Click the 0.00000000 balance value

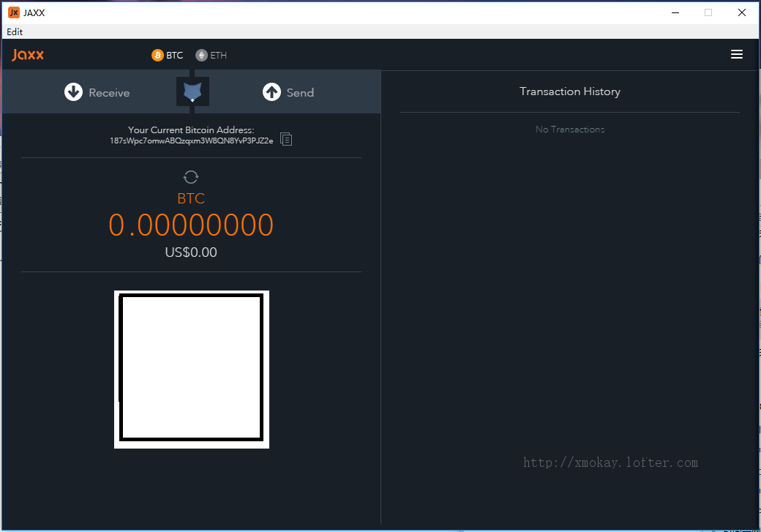tap(191, 225)
